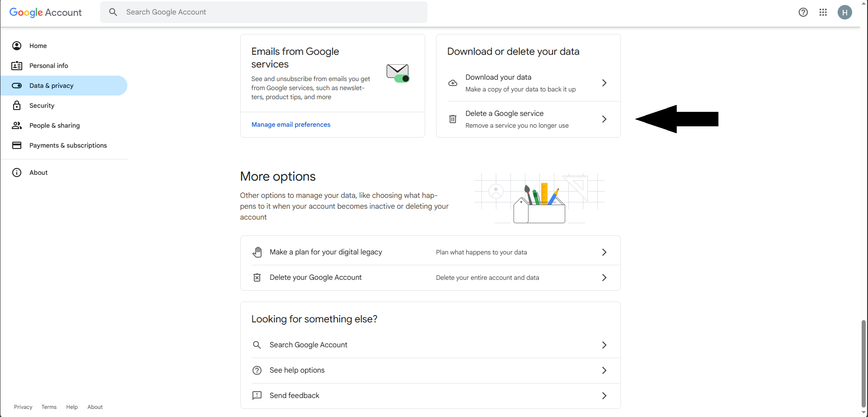Expand the Download your data chevron
868x417 pixels.
[x=604, y=83]
